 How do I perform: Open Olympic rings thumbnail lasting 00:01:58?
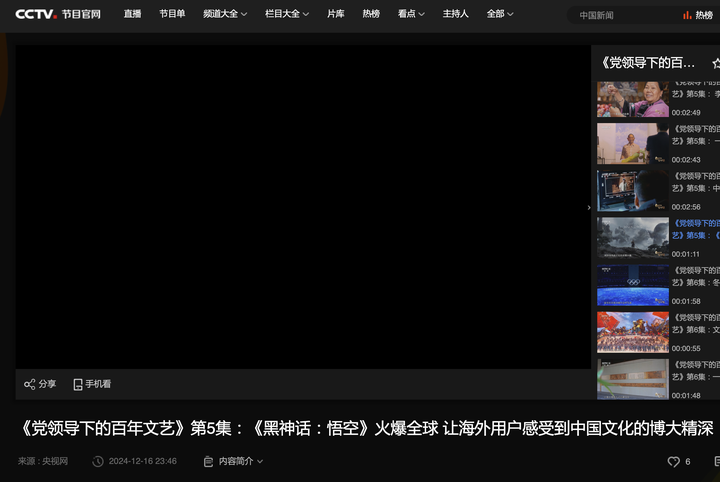click(x=633, y=285)
